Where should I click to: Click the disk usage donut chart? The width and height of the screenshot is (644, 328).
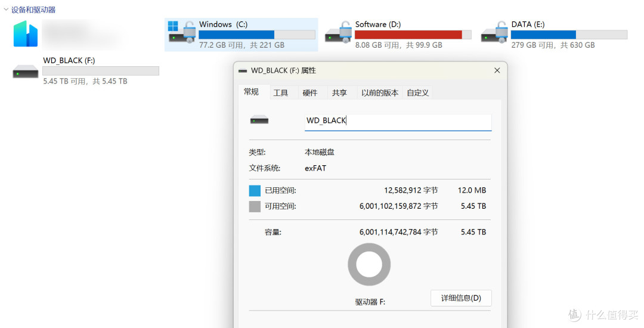pyautogui.click(x=369, y=264)
